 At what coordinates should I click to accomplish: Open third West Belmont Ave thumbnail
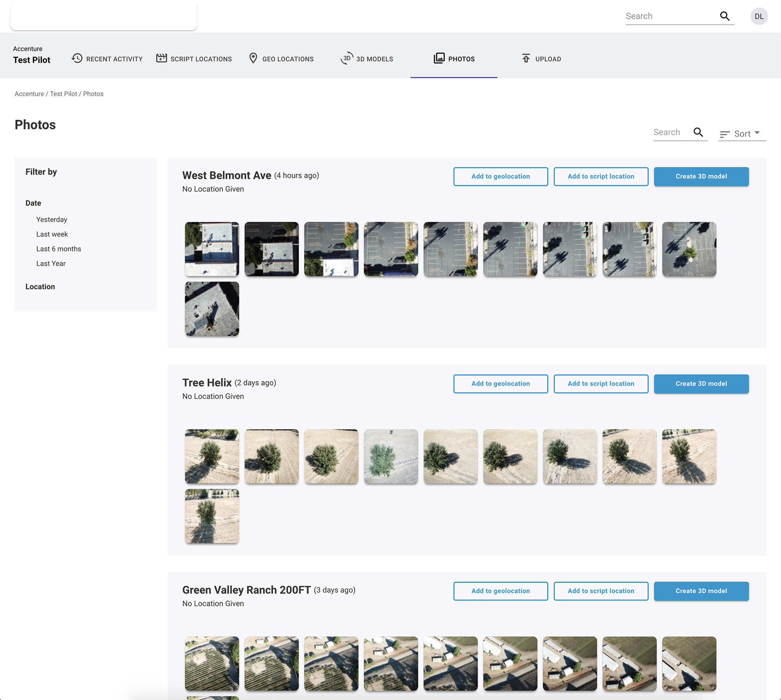[331, 249]
